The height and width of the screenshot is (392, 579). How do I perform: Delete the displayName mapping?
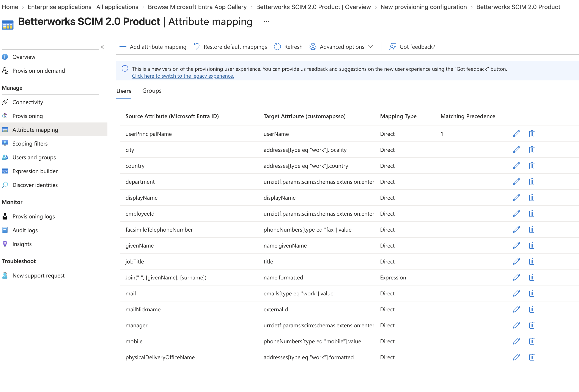(531, 198)
